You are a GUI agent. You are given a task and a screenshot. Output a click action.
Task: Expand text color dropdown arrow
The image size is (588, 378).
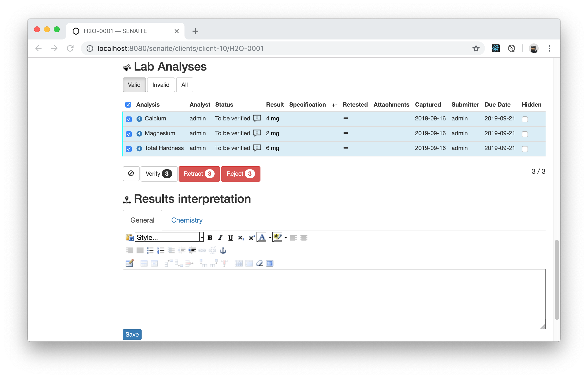coord(270,238)
